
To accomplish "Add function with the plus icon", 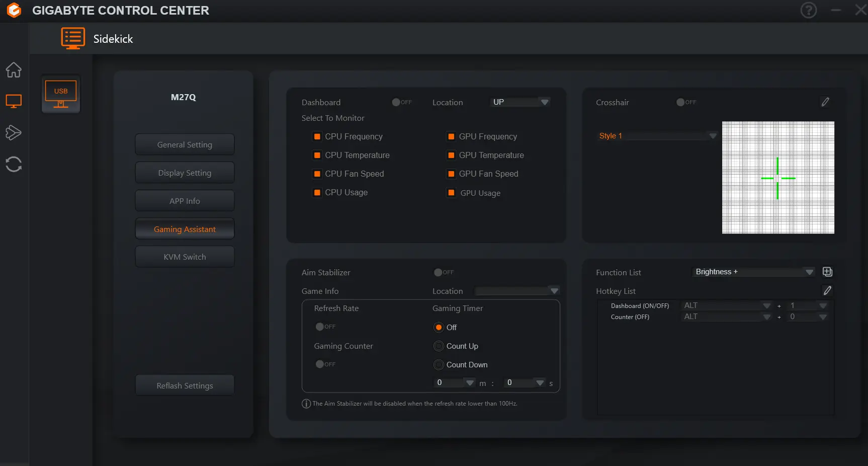I will [827, 272].
